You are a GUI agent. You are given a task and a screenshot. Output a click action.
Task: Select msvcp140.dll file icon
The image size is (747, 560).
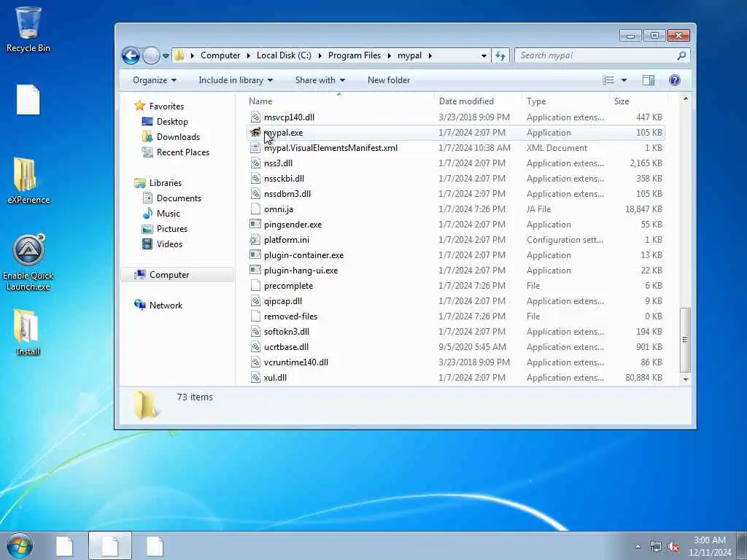click(255, 117)
